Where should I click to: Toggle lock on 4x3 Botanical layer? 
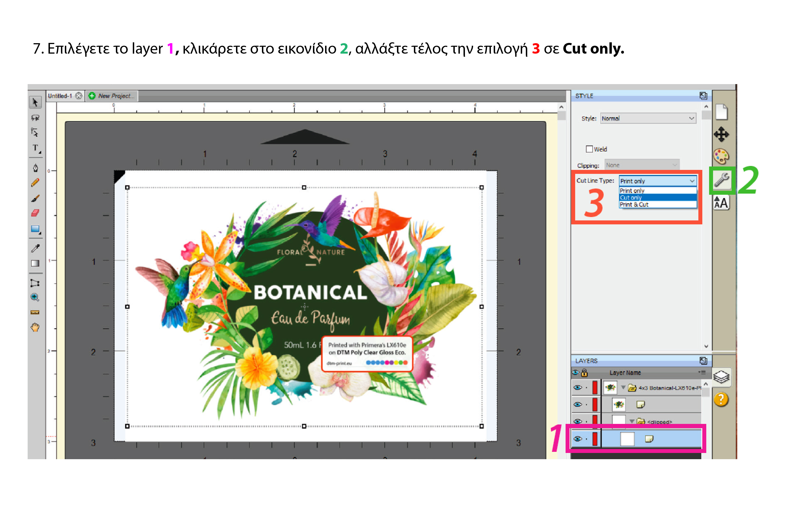coord(586,388)
